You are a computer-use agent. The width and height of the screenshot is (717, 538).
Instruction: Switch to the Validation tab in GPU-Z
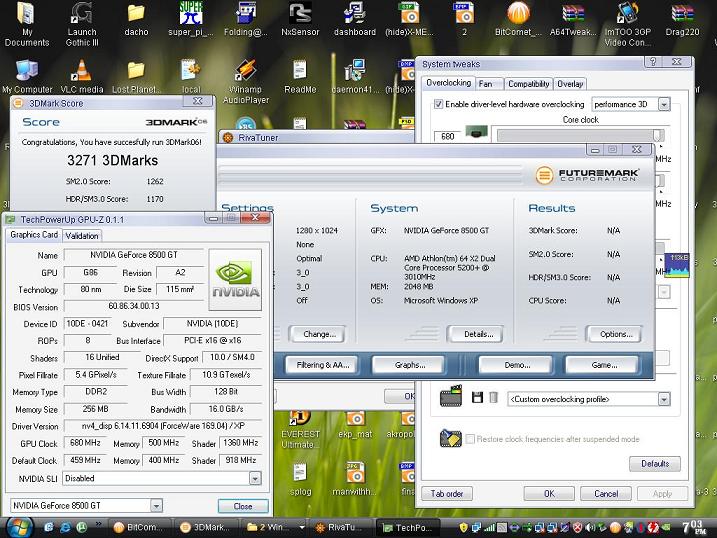coord(82,236)
